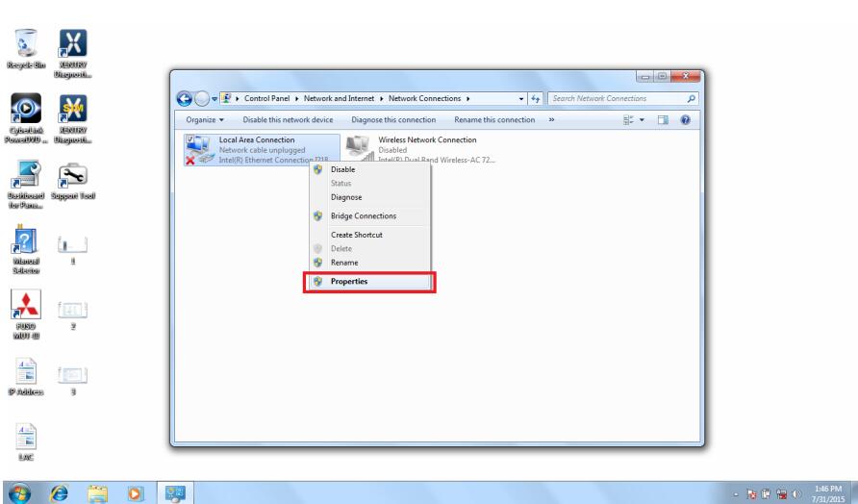Click the Explorer forward arrow button
The height and width of the screenshot is (504, 858).
[x=202, y=98]
